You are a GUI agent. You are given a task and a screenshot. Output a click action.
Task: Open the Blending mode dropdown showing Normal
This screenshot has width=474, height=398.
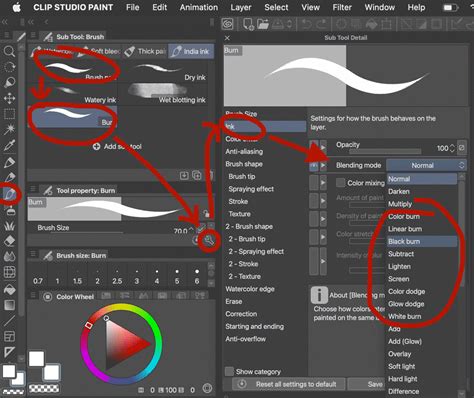pos(426,165)
